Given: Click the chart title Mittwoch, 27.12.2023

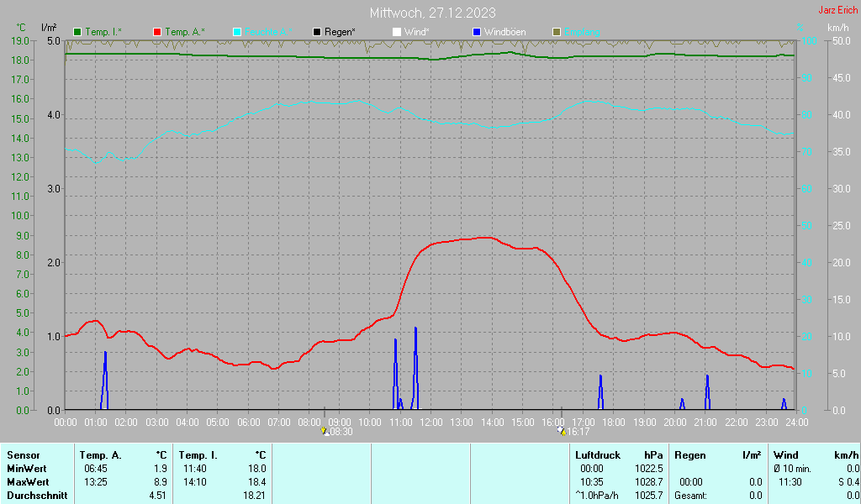Looking at the screenshot, I should tap(432, 13).
